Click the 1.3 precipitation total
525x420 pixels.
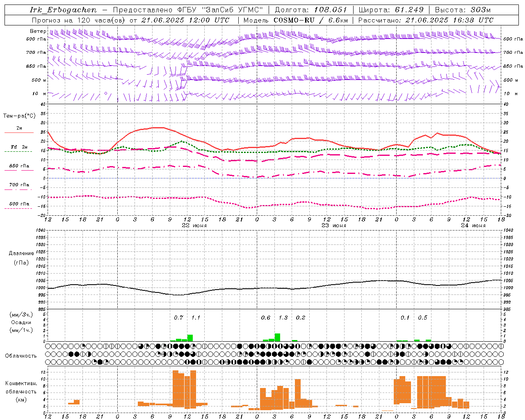coord(283,318)
